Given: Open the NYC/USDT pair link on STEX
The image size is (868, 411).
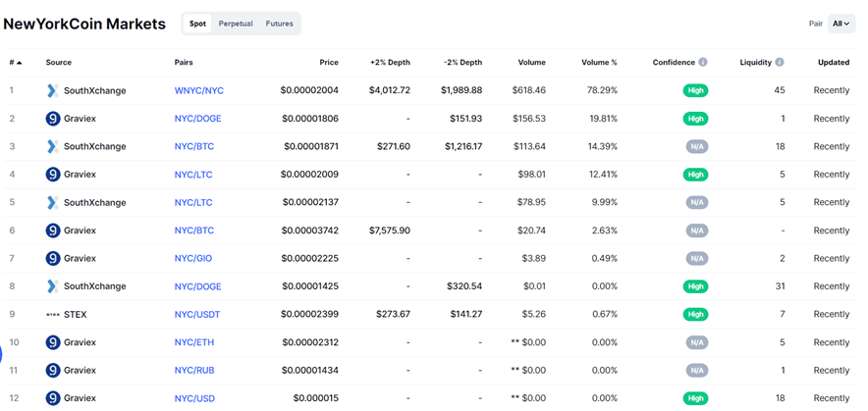Looking at the screenshot, I should coord(197,315).
